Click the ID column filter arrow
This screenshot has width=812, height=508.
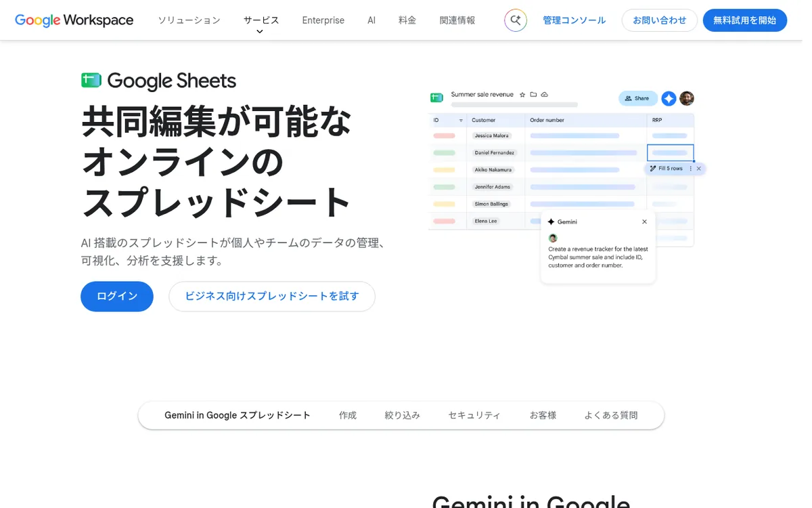[461, 121]
